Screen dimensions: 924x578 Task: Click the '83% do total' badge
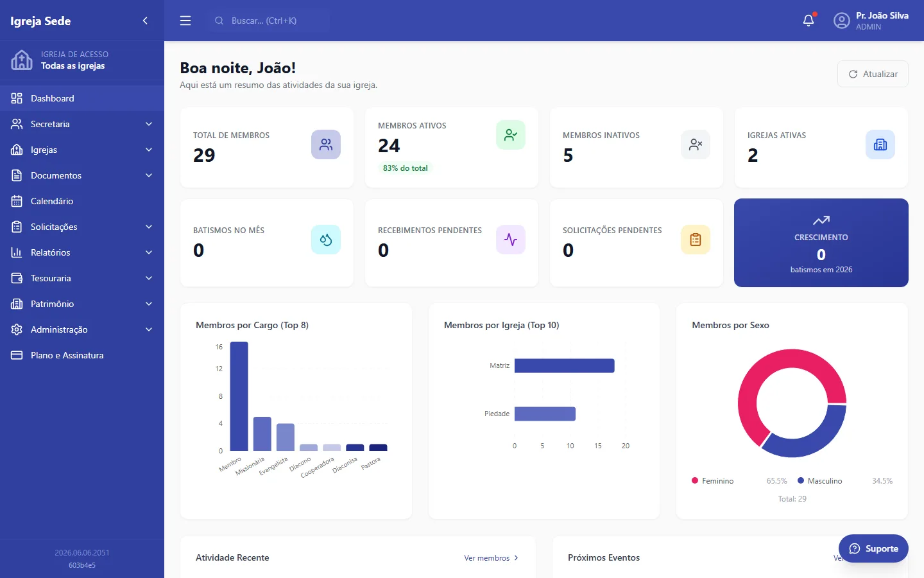(x=406, y=168)
